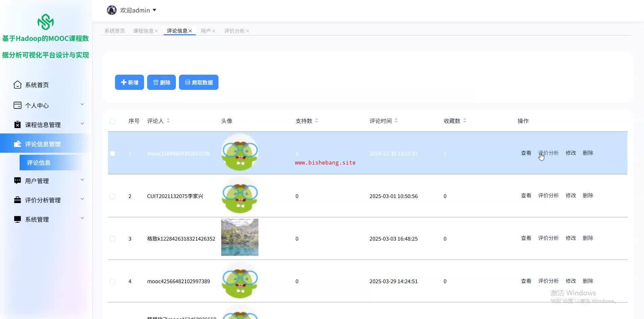The width and height of the screenshot is (644, 319).
Task: Collapse the 评论信息管理 menu chevron
Action: 82,143
